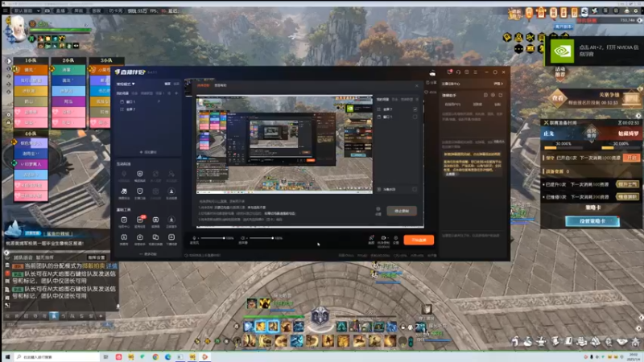This screenshot has width=644, height=362.
Task: Open 设置 gear next to the start button
Action: tap(396, 239)
